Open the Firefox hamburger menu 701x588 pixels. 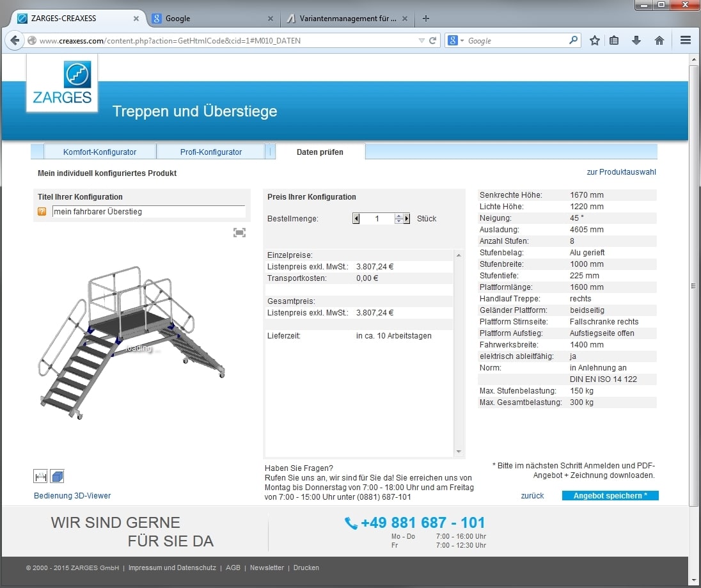click(x=686, y=41)
